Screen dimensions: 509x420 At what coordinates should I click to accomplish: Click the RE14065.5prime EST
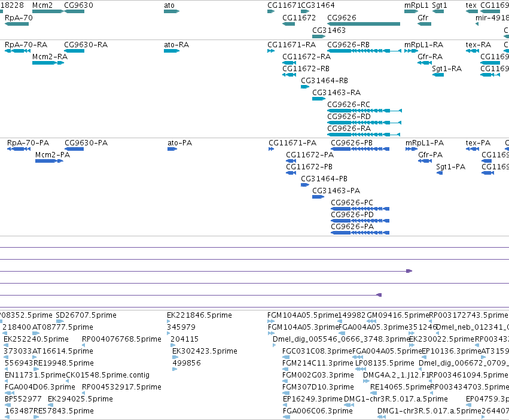(x=373, y=393)
